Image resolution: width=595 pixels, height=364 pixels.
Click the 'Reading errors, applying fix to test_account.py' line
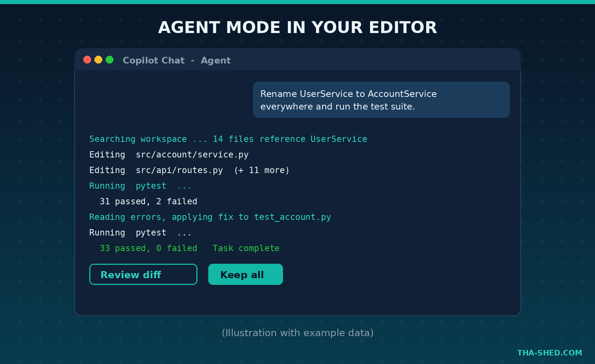click(210, 217)
